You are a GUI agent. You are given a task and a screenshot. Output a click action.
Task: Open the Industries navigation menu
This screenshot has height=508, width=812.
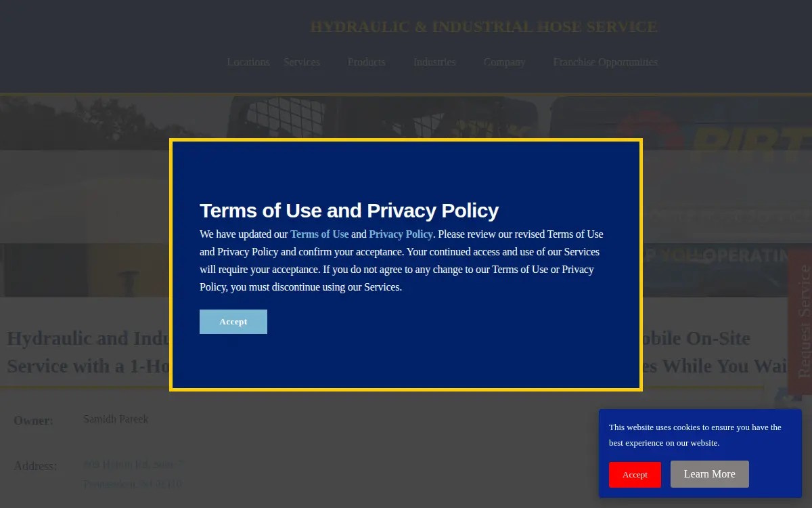(434, 62)
